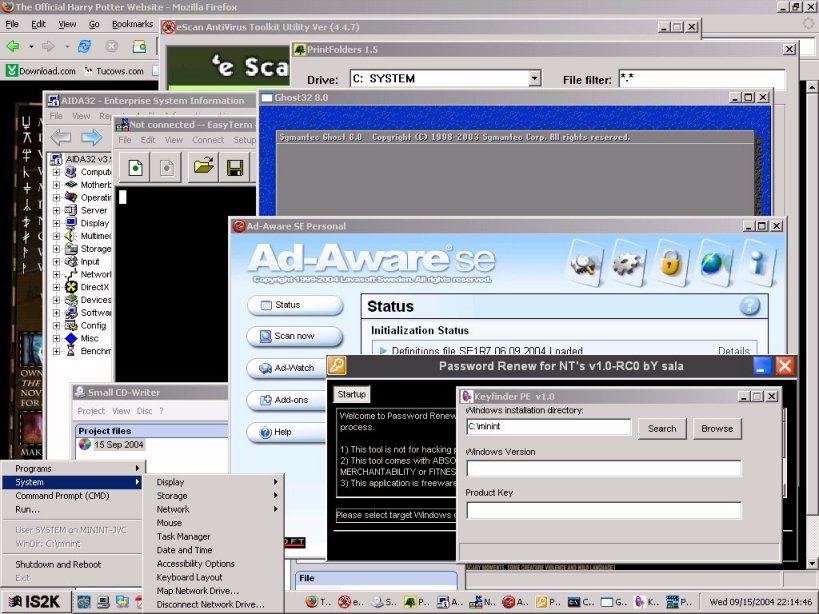Click PrintFolders File filter field
The image size is (819, 614).
[701, 79]
